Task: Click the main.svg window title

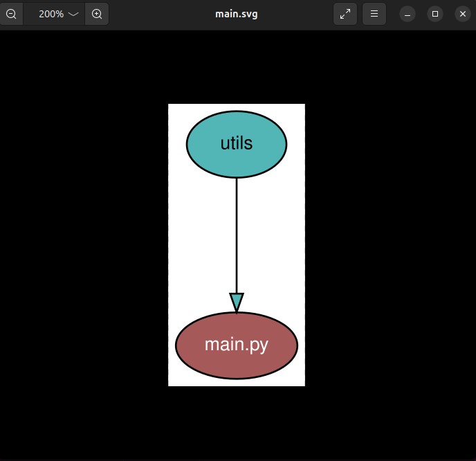Action: pyautogui.click(x=237, y=14)
